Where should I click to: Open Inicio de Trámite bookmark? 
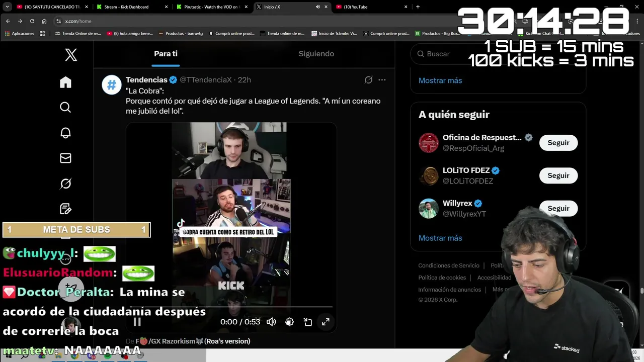(x=334, y=34)
